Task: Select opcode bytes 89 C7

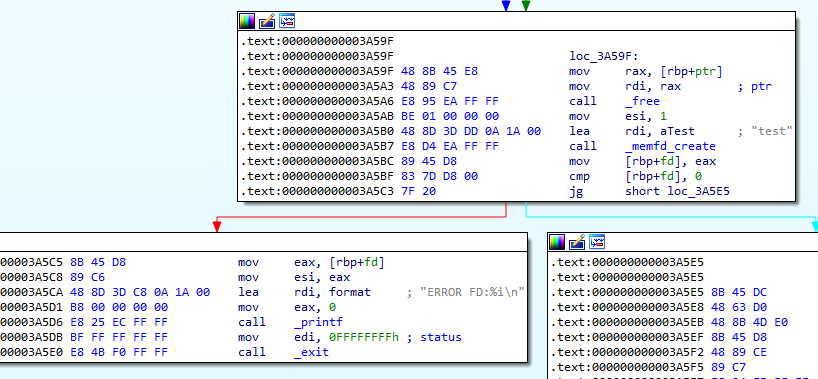Action: [729, 368]
